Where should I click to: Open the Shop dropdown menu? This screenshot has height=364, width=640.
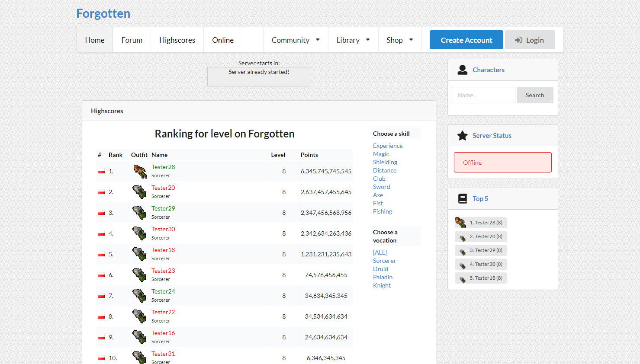point(399,40)
